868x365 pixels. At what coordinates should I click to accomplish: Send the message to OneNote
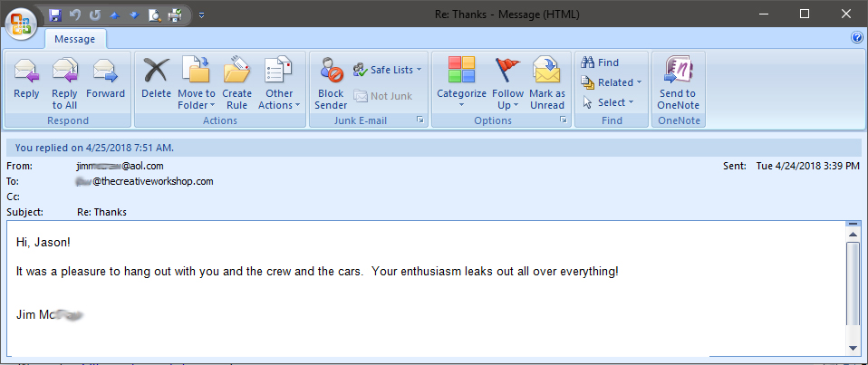(x=678, y=72)
